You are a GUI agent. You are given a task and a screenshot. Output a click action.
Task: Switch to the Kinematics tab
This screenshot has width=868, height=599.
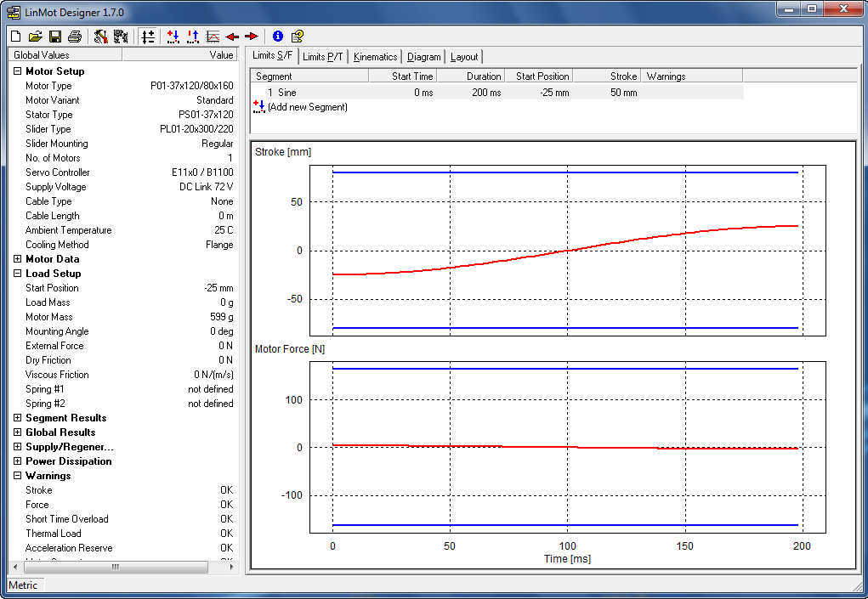375,57
